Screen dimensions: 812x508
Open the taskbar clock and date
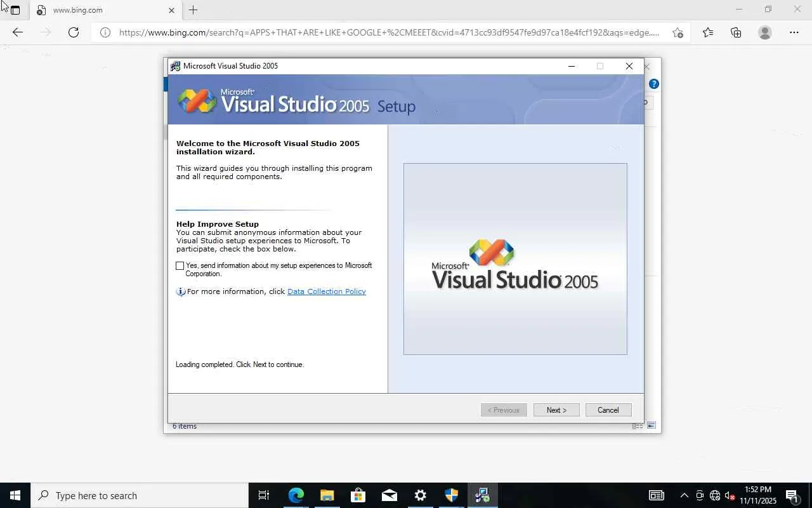coord(758,495)
